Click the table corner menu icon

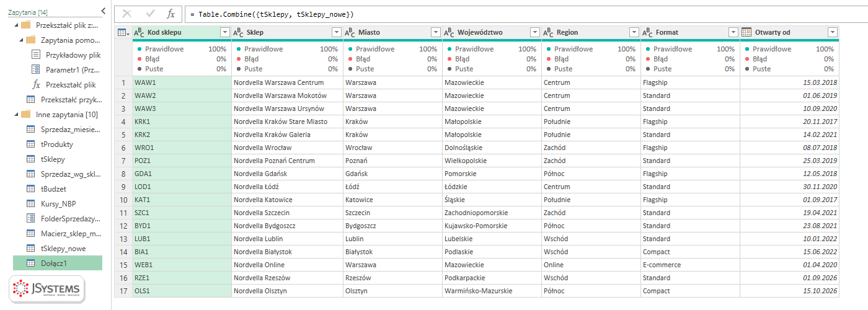(x=123, y=32)
